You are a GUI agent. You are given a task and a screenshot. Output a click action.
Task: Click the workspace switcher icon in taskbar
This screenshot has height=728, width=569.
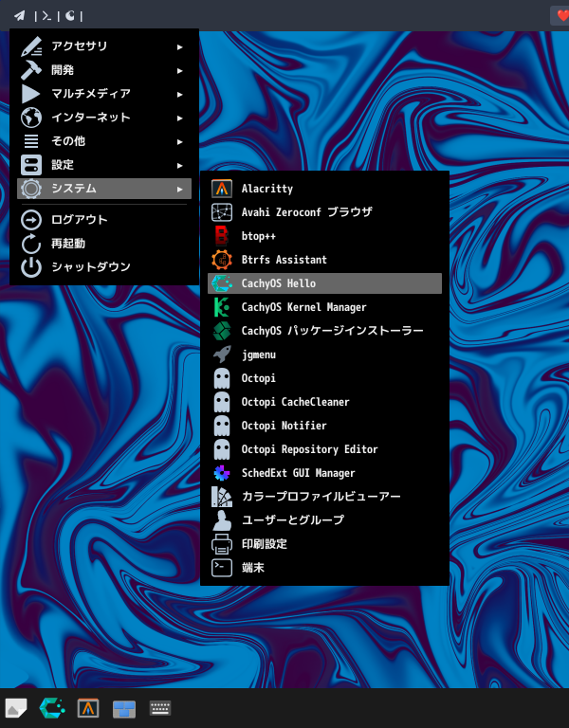(124, 709)
